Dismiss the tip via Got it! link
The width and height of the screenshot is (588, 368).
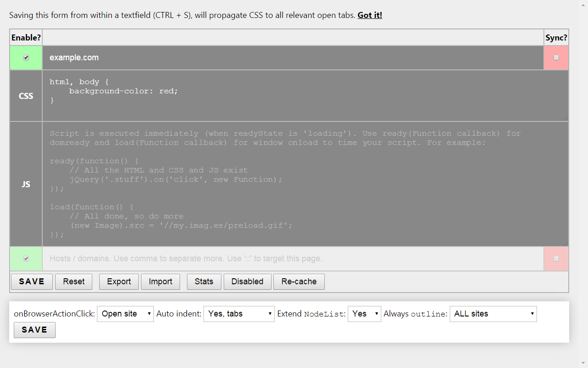[370, 15]
